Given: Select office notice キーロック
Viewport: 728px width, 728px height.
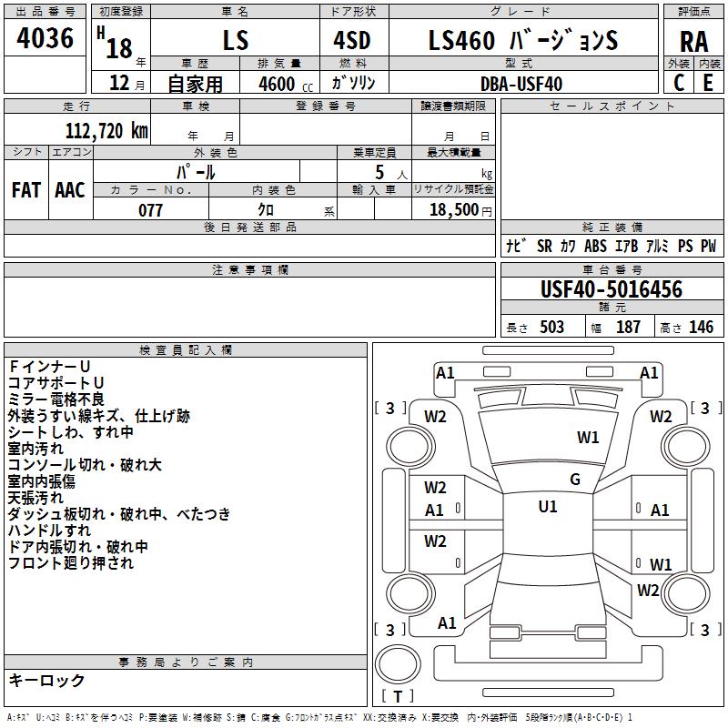Looking at the screenshot, I should point(46,680).
